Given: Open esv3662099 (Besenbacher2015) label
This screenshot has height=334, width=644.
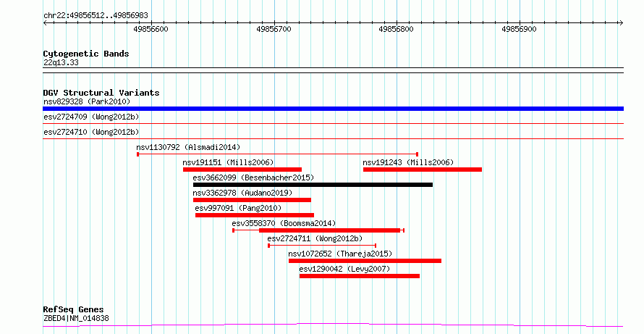Looking at the screenshot, I should click(253, 178).
